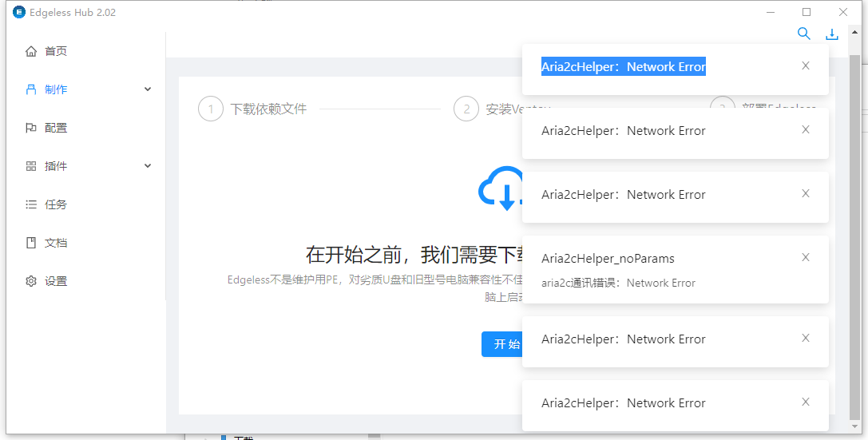Close the Edgeless Hub window

coord(843,12)
